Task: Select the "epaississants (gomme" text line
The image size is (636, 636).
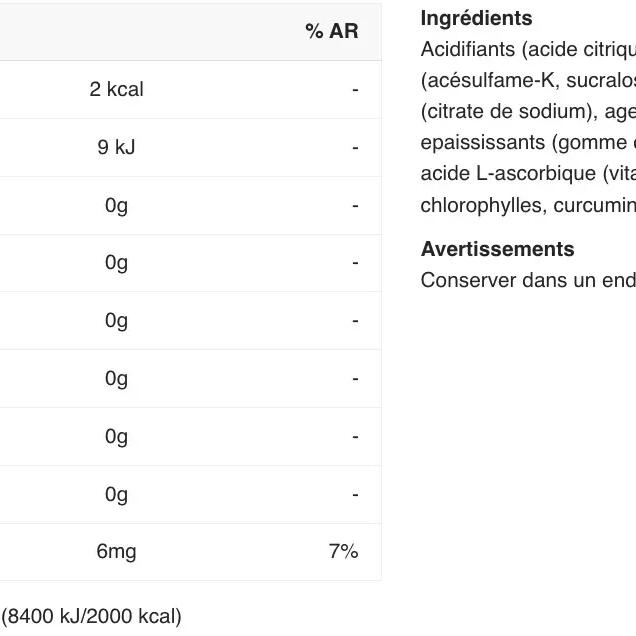Action: [528, 143]
